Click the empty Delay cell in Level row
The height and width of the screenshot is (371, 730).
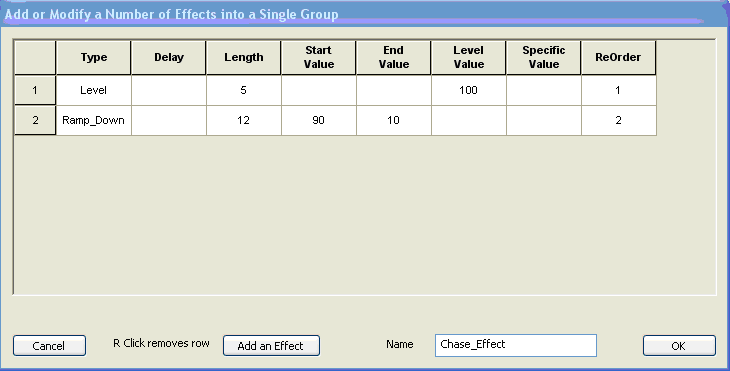pyautogui.click(x=169, y=90)
